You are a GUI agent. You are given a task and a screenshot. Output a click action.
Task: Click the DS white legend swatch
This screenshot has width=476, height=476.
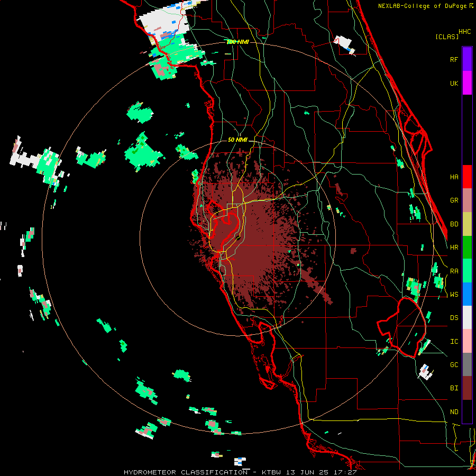(x=467, y=317)
